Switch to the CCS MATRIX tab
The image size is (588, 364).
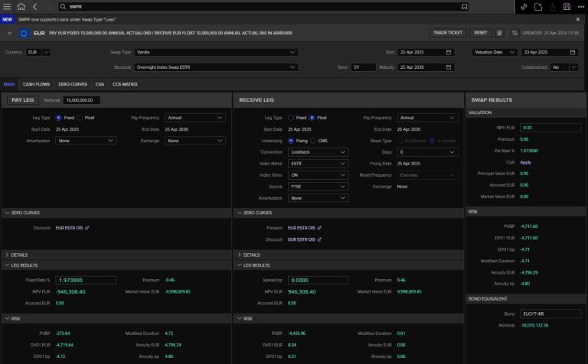click(125, 84)
